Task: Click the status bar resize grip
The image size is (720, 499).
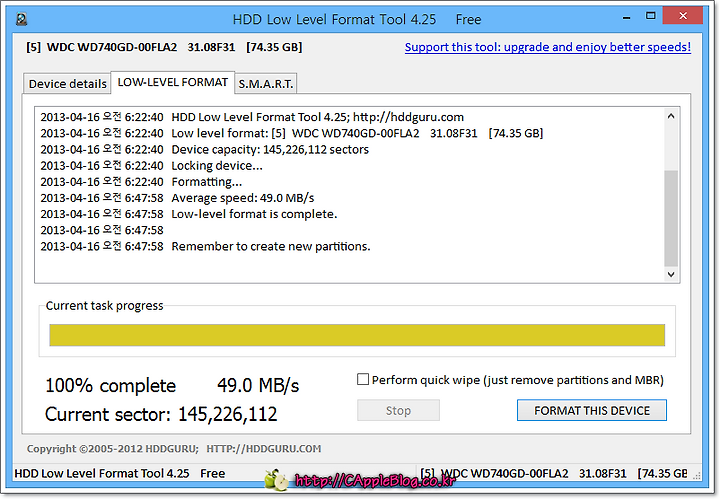Action: (x=697, y=475)
